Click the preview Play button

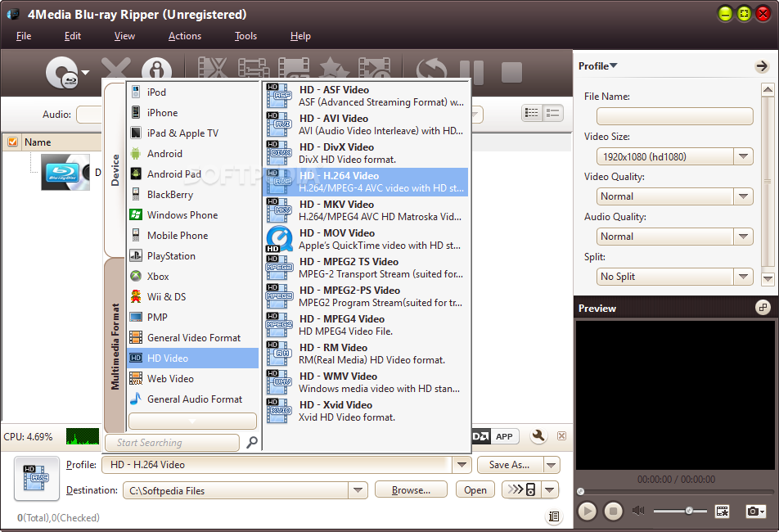(x=587, y=511)
